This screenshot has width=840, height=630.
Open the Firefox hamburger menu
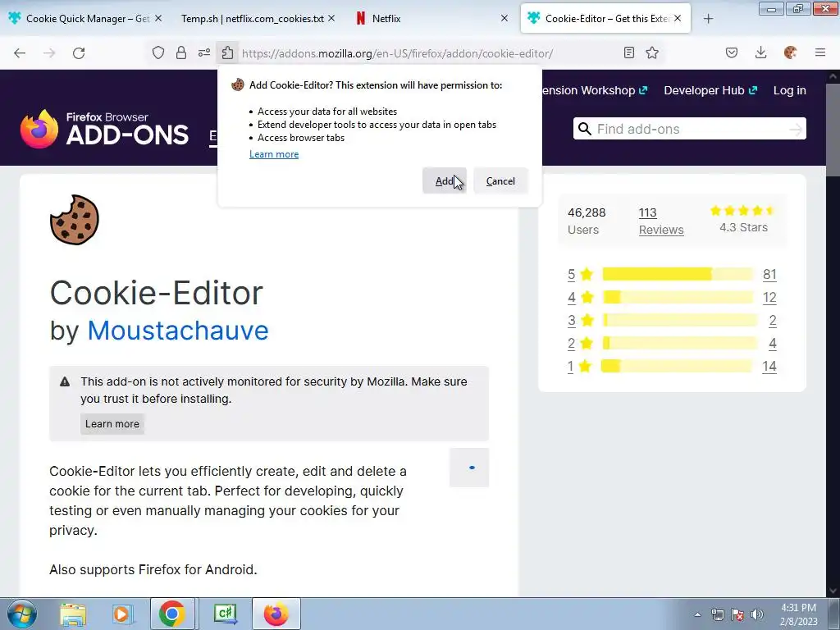click(819, 52)
